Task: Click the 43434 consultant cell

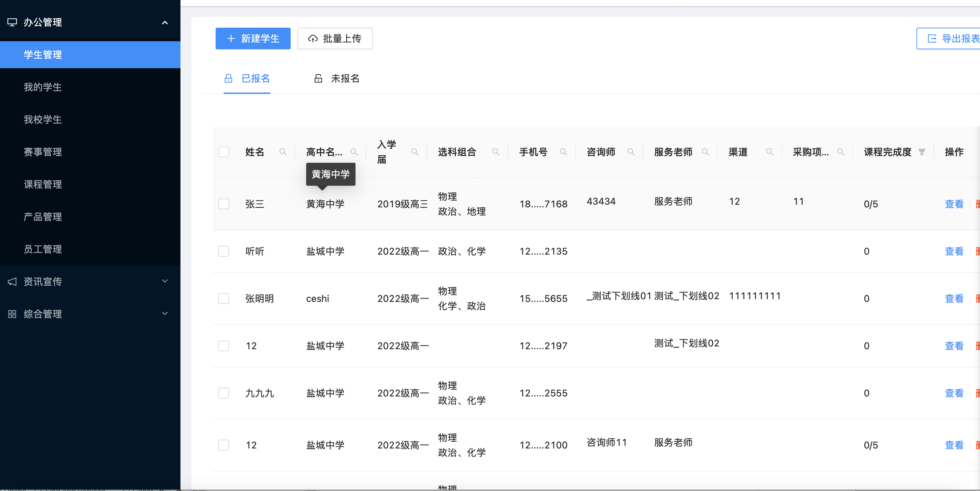Action: pyautogui.click(x=601, y=201)
